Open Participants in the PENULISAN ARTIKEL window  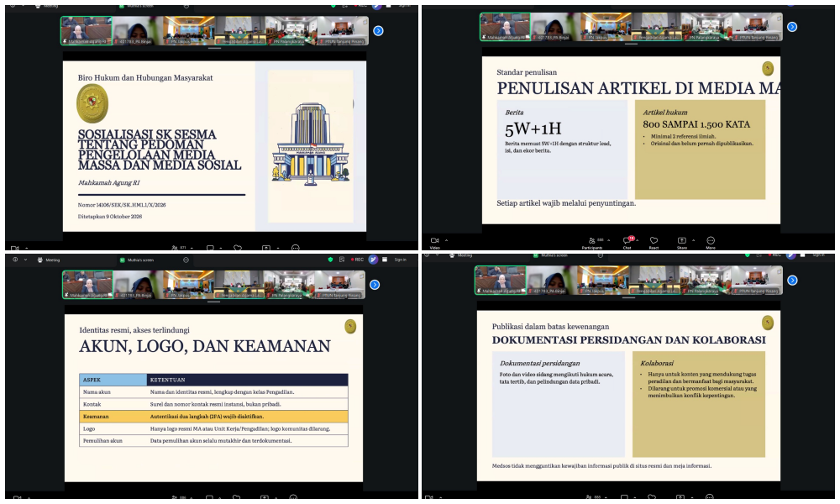(x=592, y=241)
